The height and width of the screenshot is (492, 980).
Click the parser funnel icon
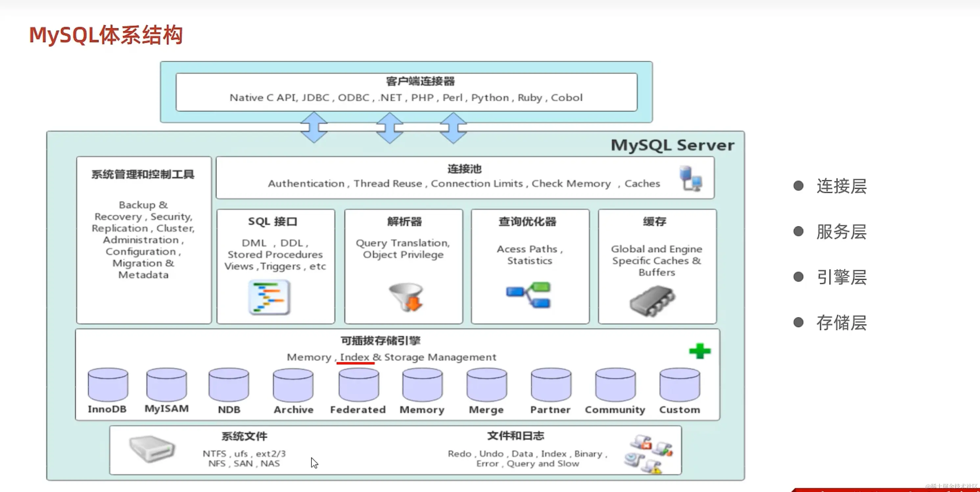coord(406,297)
